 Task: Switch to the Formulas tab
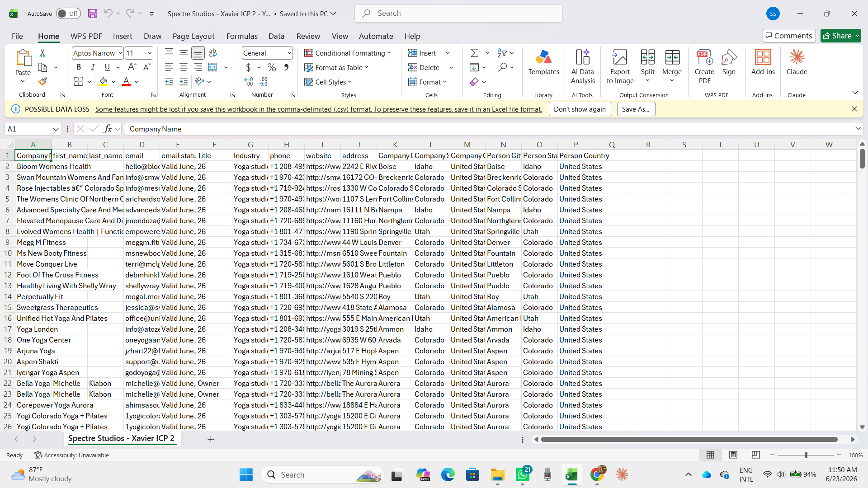[x=242, y=36]
